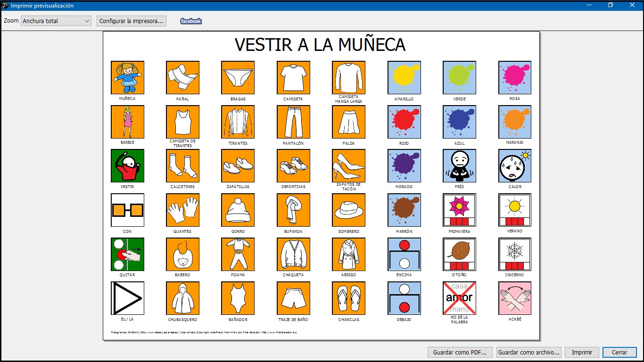The width and height of the screenshot is (644, 362).
Task: Click the ROJO color splash pictogram
Action: tap(404, 121)
